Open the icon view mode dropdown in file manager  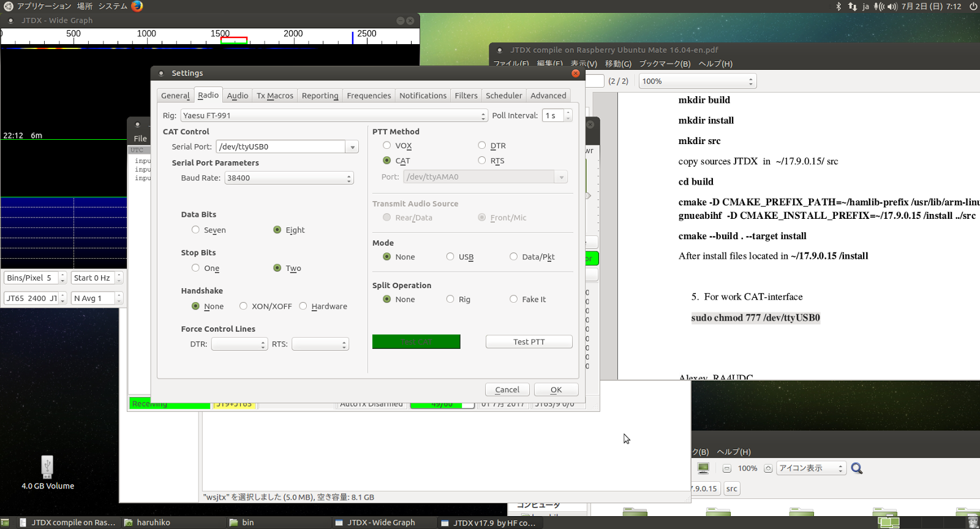(812, 468)
